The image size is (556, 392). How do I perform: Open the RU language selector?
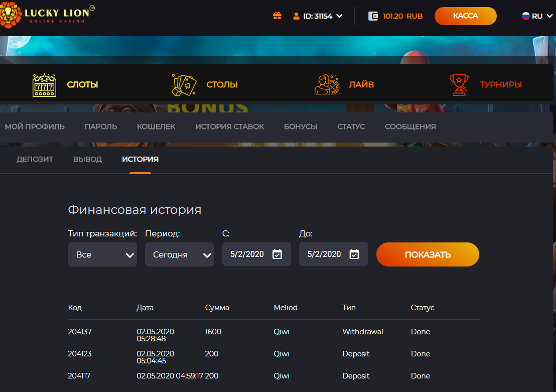click(536, 16)
